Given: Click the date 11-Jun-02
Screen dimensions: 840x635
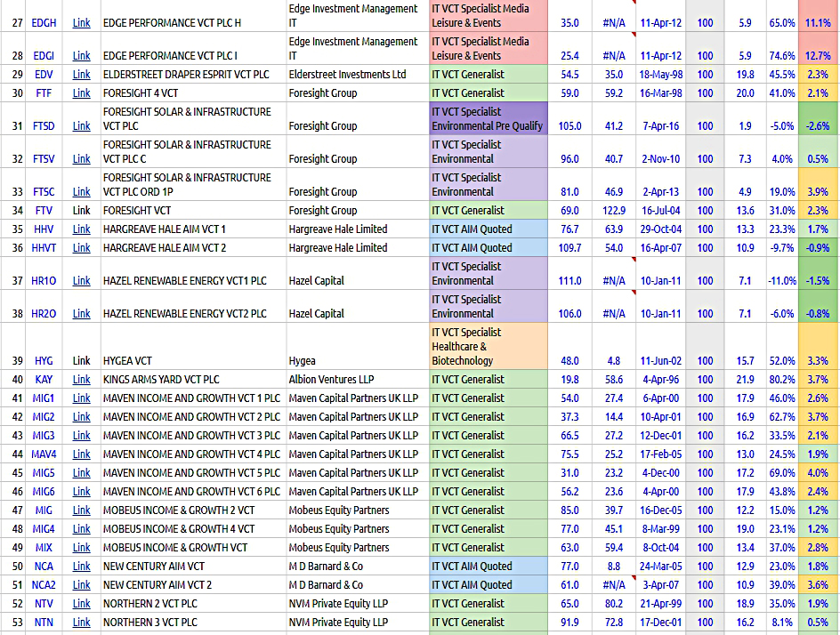Looking at the screenshot, I should tap(661, 361).
